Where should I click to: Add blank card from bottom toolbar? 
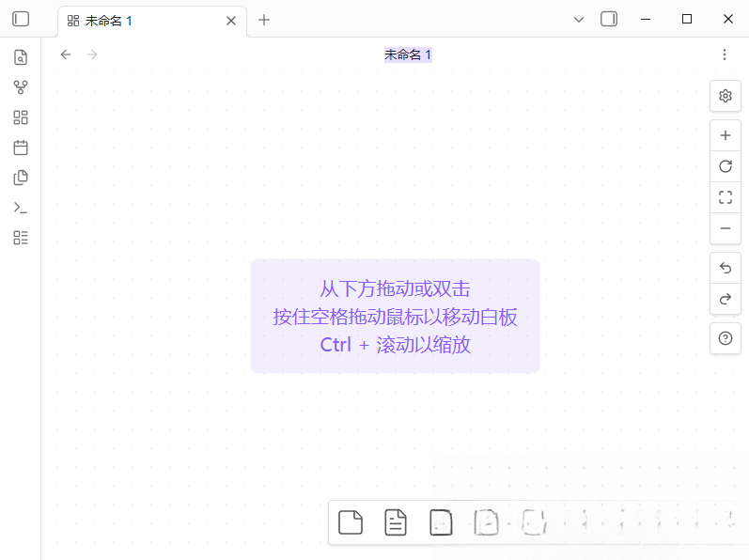pyautogui.click(x=351, y=522)
